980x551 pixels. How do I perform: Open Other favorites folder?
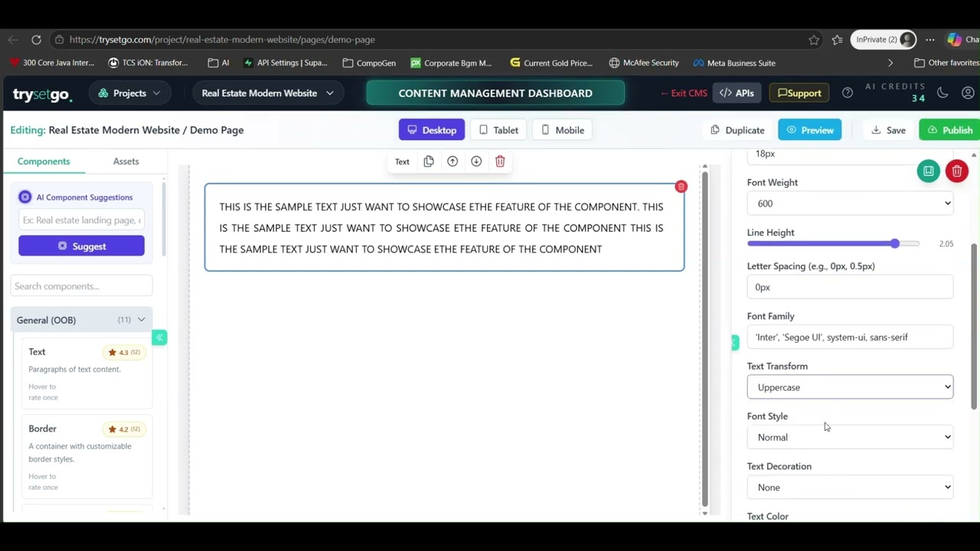pos(946,63)
